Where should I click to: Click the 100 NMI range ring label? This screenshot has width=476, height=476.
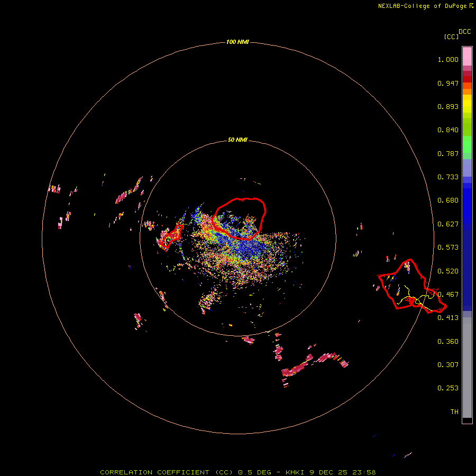[237, 42]
